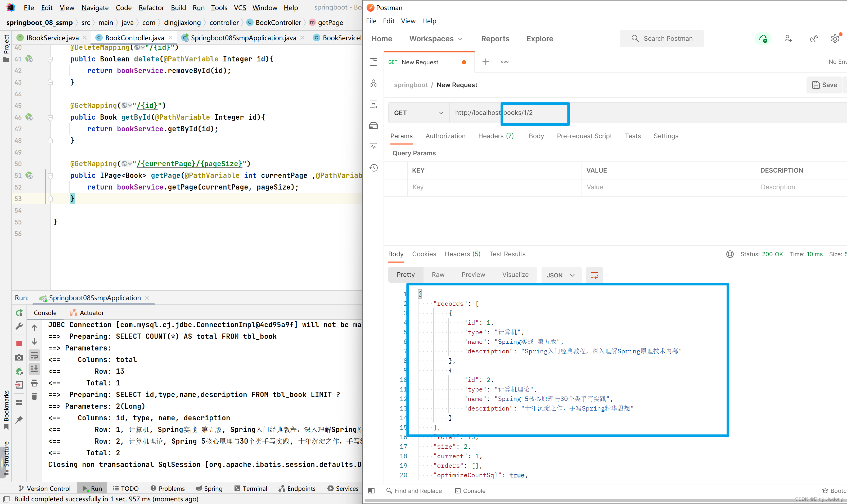Click the Value query param field
The image size is (847, 504).
pyautogui.click(x=668, y=187)
